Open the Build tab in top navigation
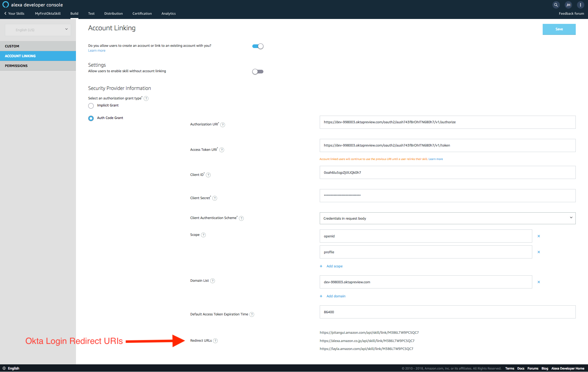This screenshot has width=588, height=372. point(74,13)
